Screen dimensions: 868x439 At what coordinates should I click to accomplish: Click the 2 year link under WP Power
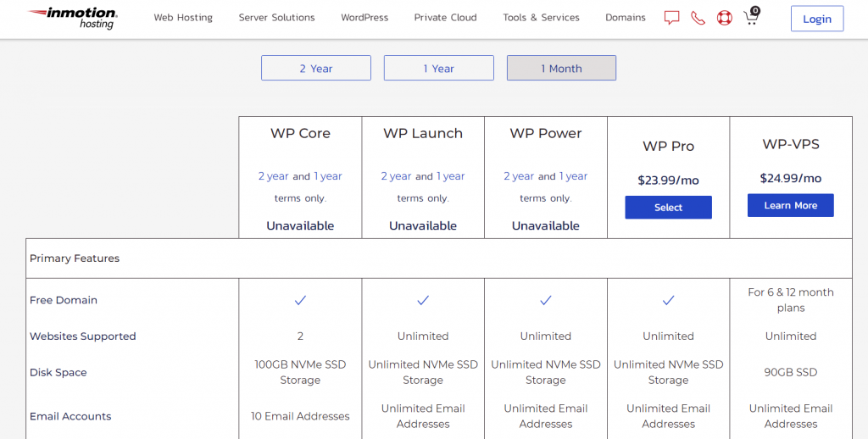[x=519, y=176]
